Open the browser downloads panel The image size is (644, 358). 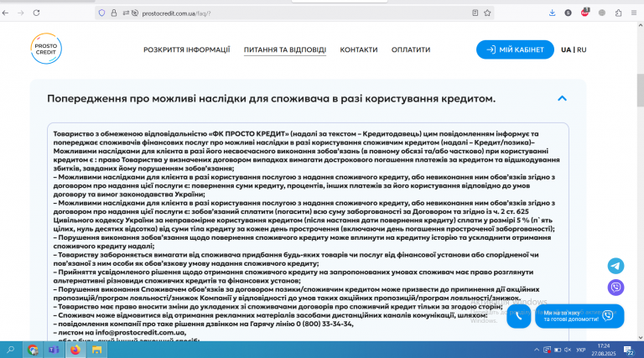552,13
